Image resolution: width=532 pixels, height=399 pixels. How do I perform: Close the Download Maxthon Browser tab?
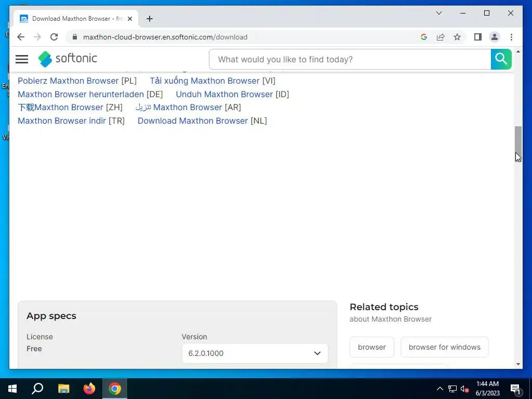(129, 19)
